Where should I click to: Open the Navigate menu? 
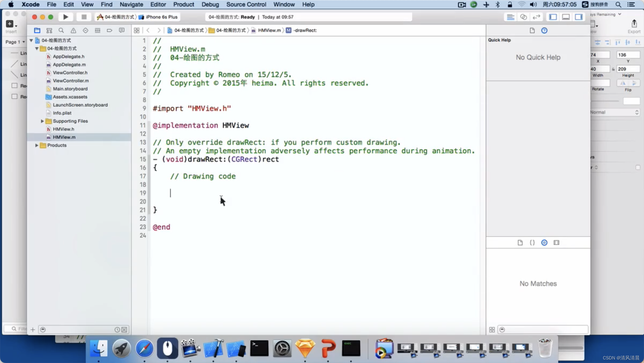pyautogui.click(x=131, y=4)
